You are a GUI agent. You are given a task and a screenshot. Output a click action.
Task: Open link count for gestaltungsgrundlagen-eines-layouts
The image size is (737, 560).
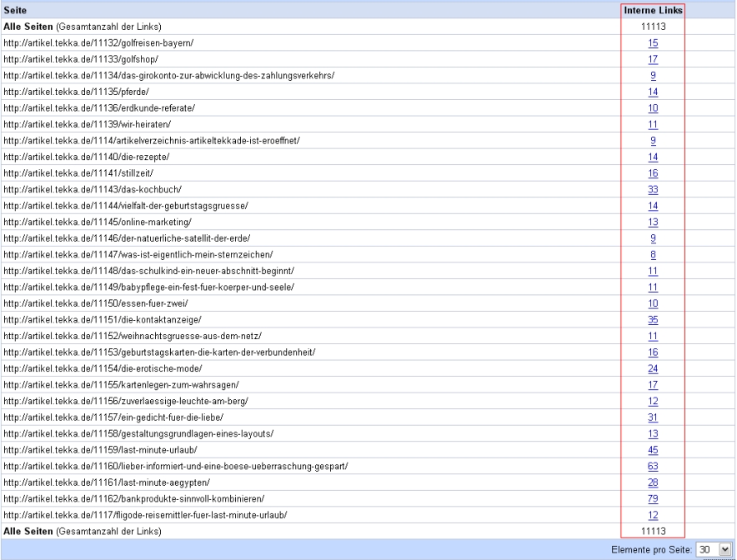(653, 434)
